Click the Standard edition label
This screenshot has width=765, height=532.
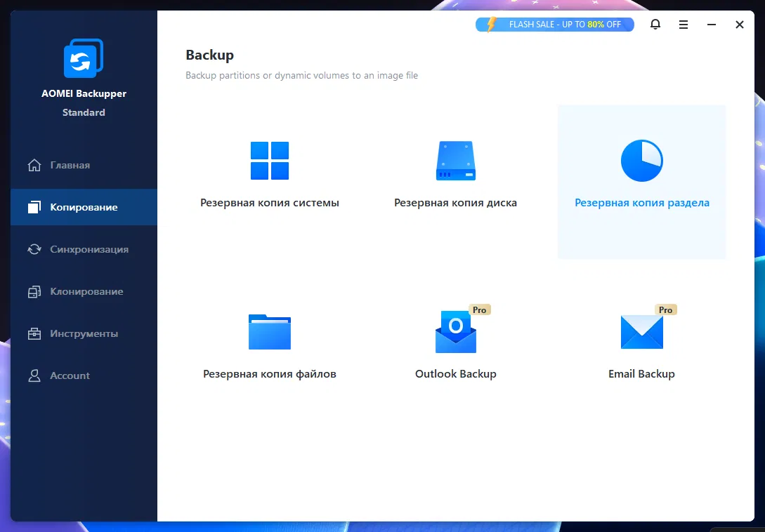tap(84, 112)
